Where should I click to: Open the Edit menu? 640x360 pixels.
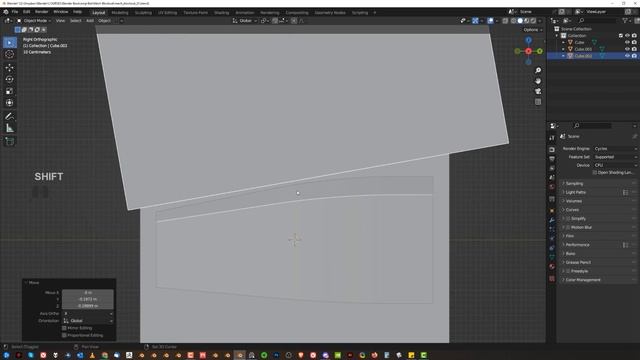[x=27, y=12]
